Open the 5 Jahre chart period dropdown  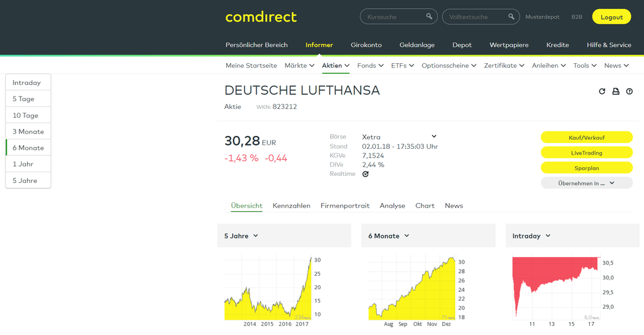click(x=241, y=236)
